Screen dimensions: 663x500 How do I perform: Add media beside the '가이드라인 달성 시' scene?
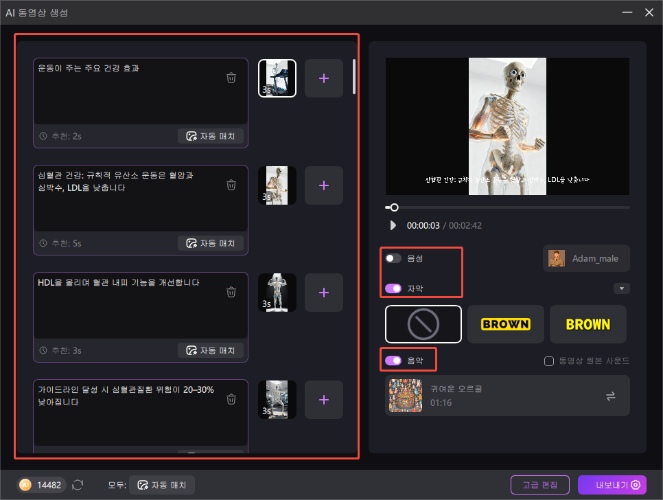pyautogui.click(x=324, y=399)
